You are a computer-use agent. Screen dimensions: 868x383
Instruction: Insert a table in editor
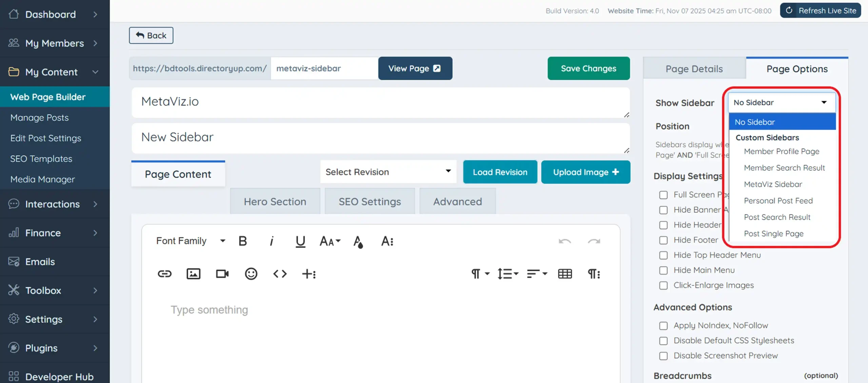click(x=565, y=274)
